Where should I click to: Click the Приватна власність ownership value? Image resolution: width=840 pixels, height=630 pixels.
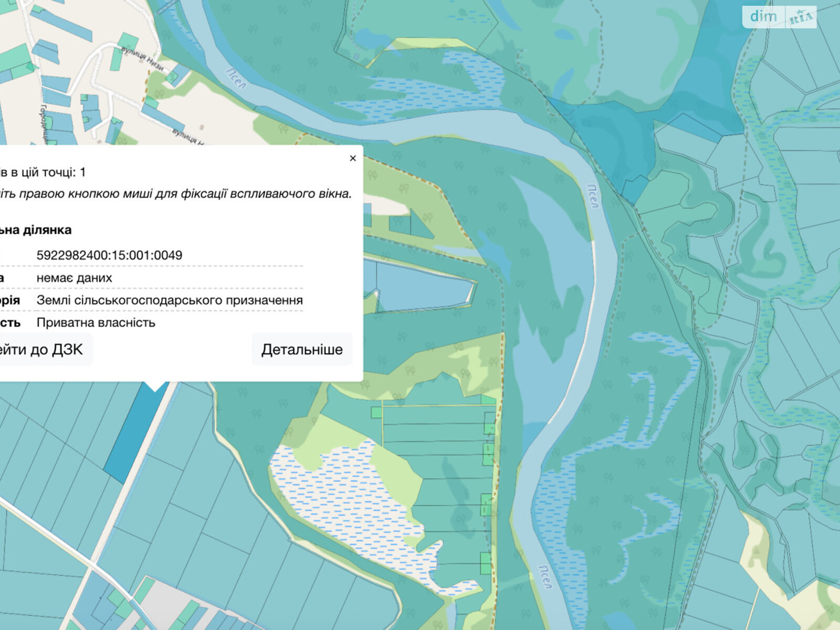96,323
